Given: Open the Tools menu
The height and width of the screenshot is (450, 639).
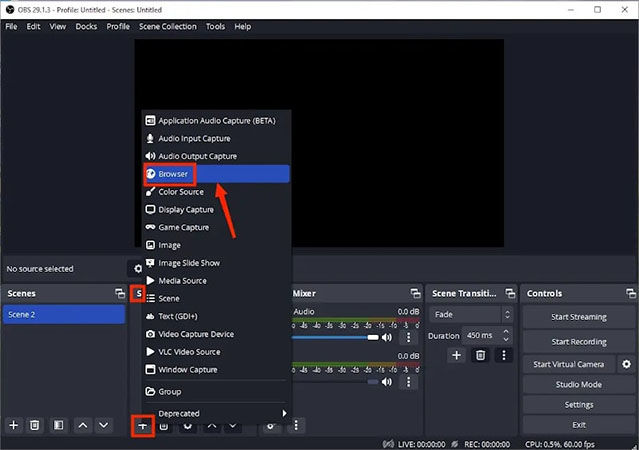Looking at the screenshot, I should (215, 26).
